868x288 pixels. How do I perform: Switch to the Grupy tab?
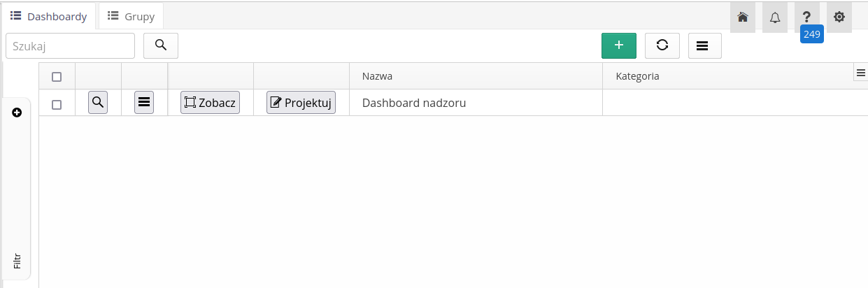(131, 16)
